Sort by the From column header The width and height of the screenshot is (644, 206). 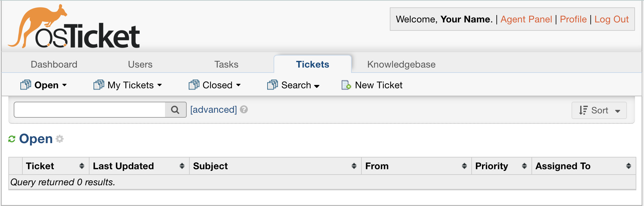click(x=377, y=166)
